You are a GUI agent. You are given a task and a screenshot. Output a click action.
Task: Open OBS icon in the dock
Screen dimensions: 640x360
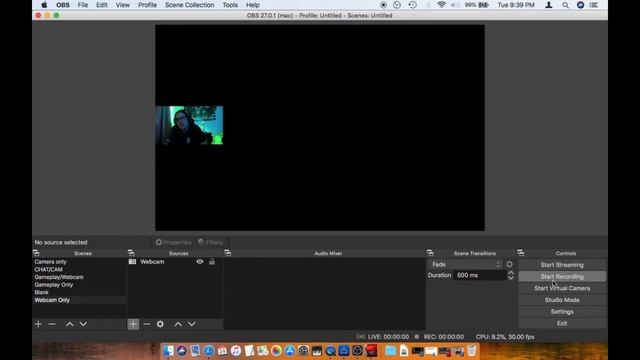pos(357,351)
